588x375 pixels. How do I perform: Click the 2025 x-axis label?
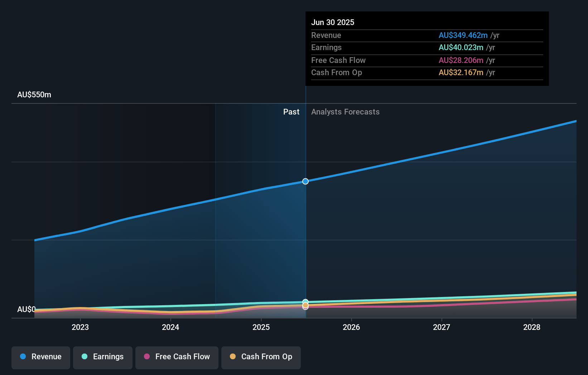(x=261, y=327)
